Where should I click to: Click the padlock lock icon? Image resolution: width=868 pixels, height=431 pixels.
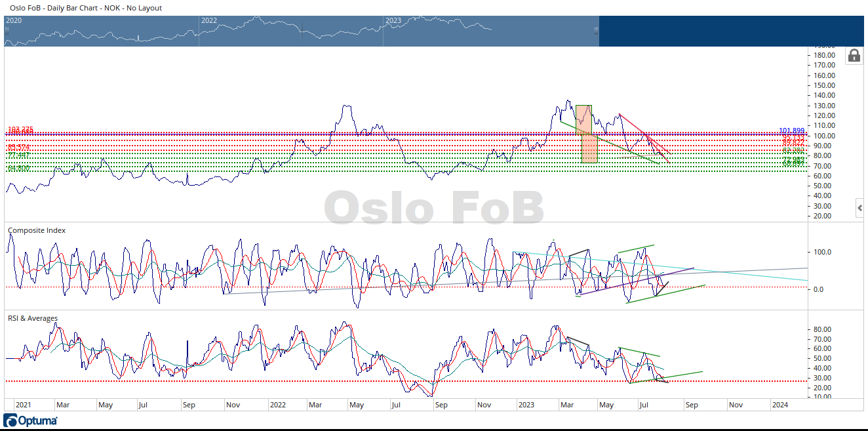click(854, 55)
